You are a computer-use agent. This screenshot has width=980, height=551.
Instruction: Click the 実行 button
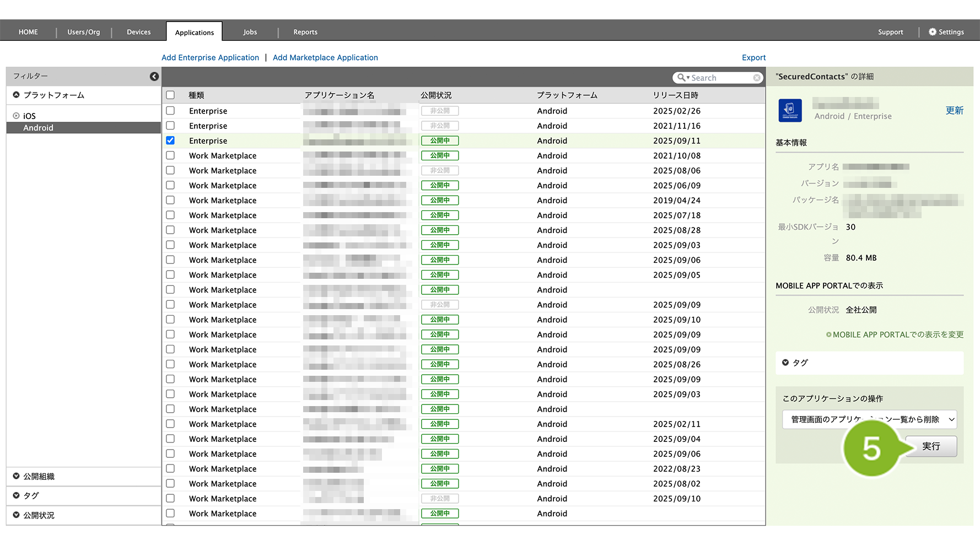coord(931,446)
